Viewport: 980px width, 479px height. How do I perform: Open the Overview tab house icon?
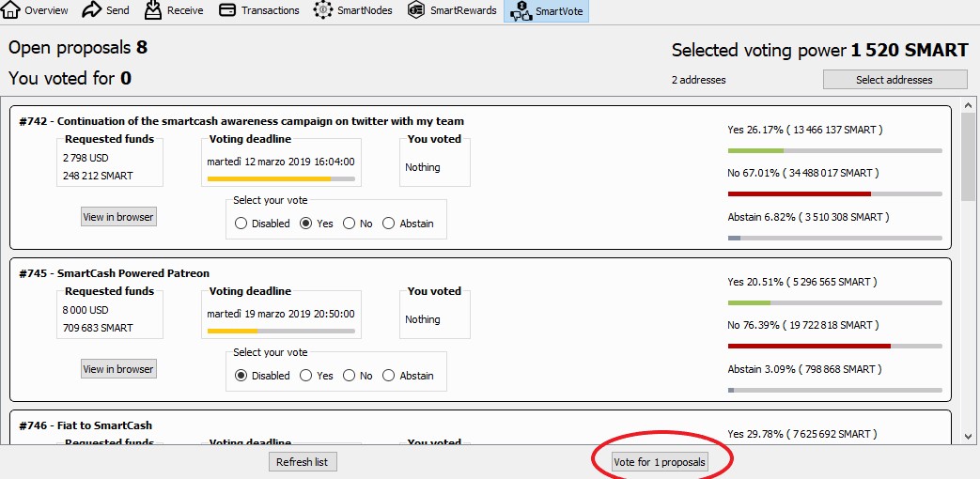[10, 10]
